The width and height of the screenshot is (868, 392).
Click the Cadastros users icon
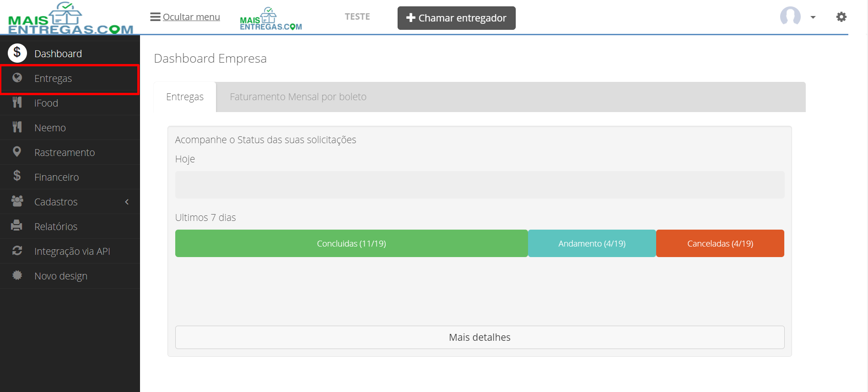(x=17, y=201)
